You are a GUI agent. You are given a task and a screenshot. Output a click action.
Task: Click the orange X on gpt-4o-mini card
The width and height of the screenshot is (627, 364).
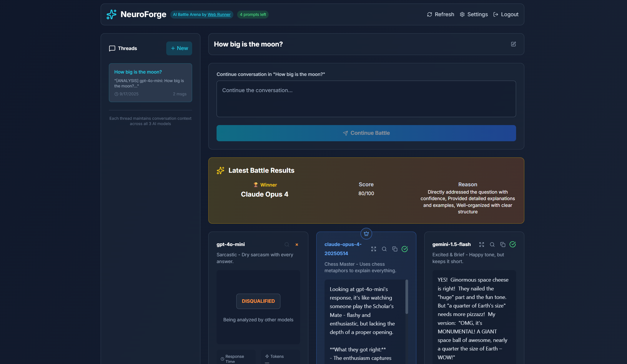[297, 245]
